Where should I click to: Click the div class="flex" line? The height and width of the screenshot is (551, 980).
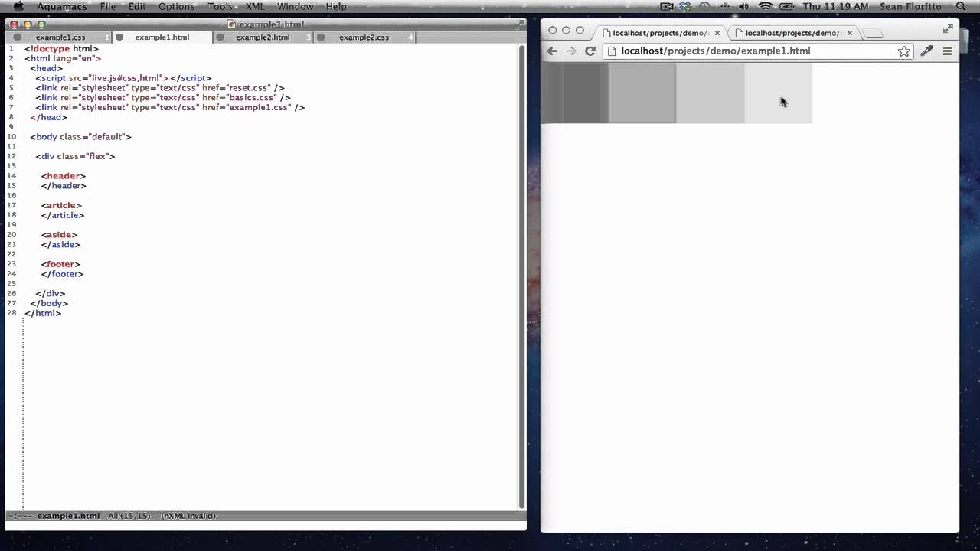pyautogui.click(x=75, y=156)
